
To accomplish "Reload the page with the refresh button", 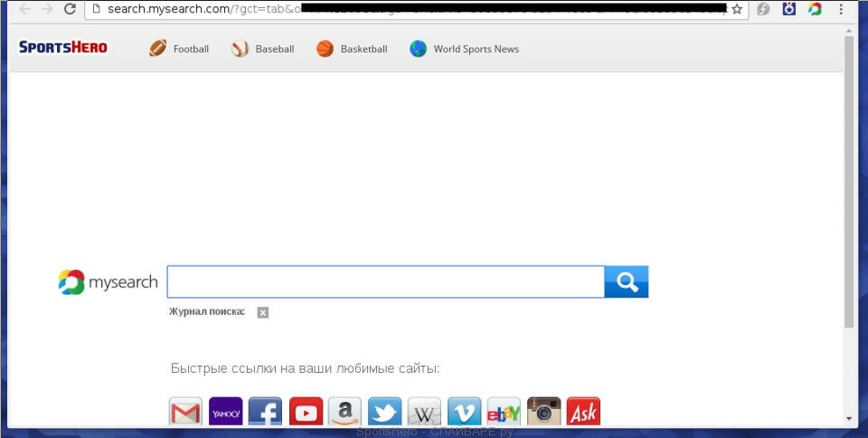I will 70,9.
